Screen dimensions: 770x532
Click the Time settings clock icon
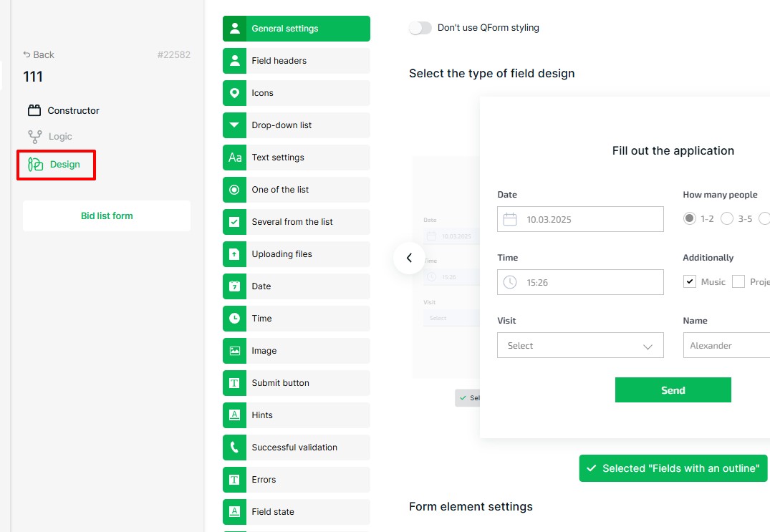234,319
